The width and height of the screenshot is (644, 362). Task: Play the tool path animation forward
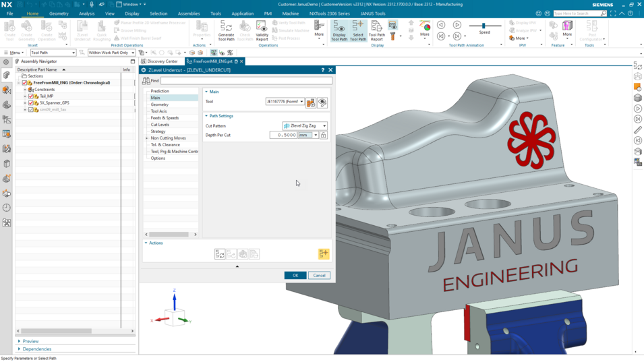click(457, 25)
